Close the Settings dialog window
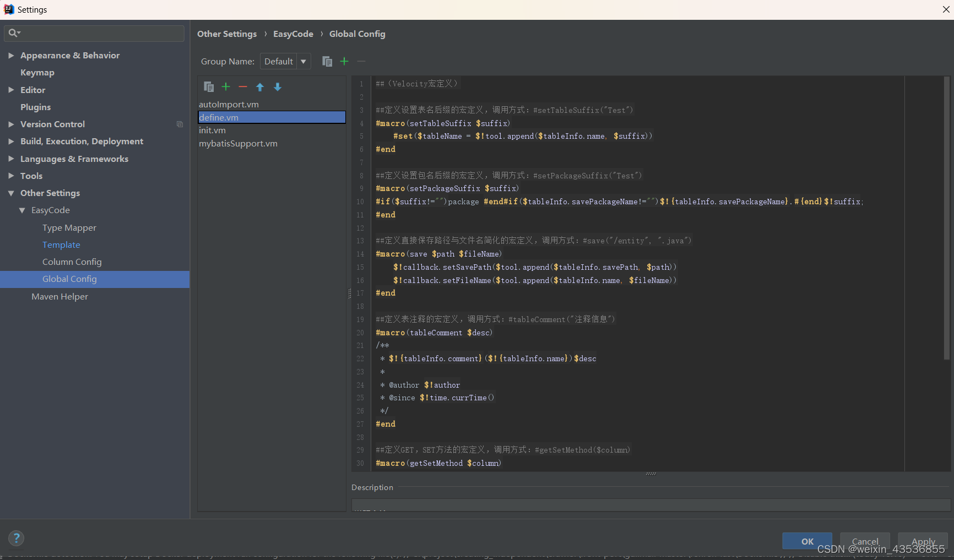 click(946, 9)
